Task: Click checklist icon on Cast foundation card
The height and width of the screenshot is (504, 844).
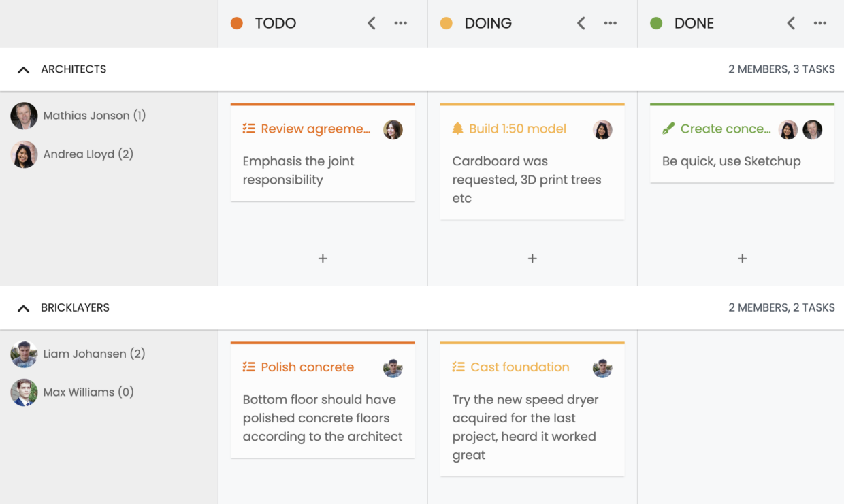Action: tap(458, 367)
